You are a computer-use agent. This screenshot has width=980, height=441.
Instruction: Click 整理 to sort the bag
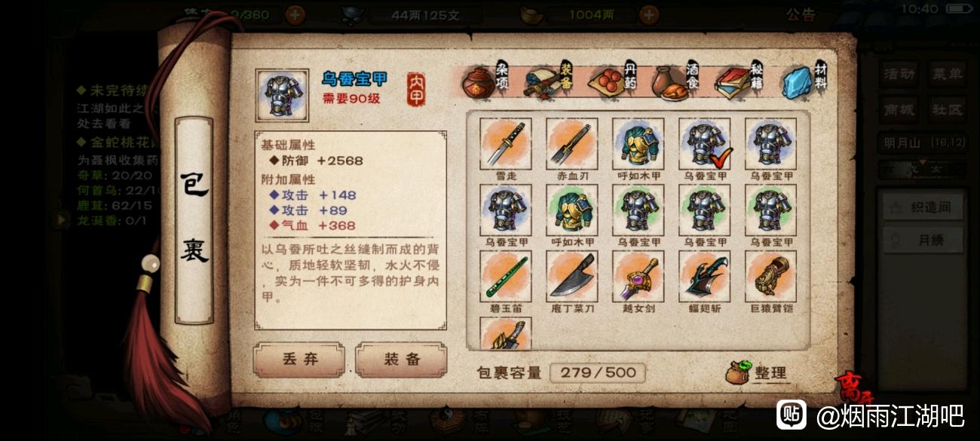click(758, 372)
